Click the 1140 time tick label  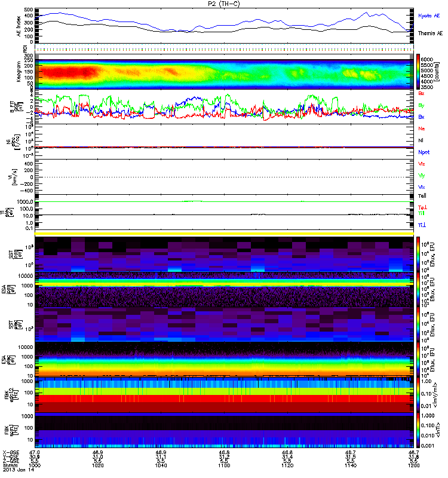tap(351, 465)
